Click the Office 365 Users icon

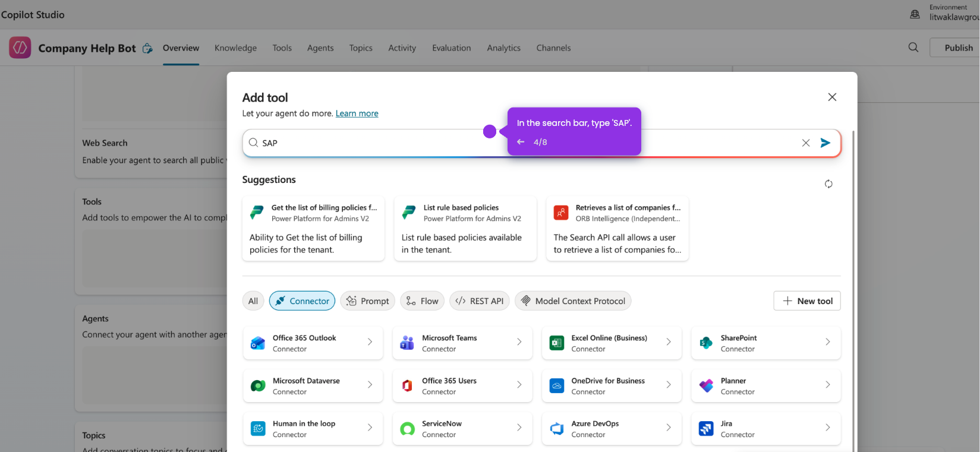coord(407,385)
